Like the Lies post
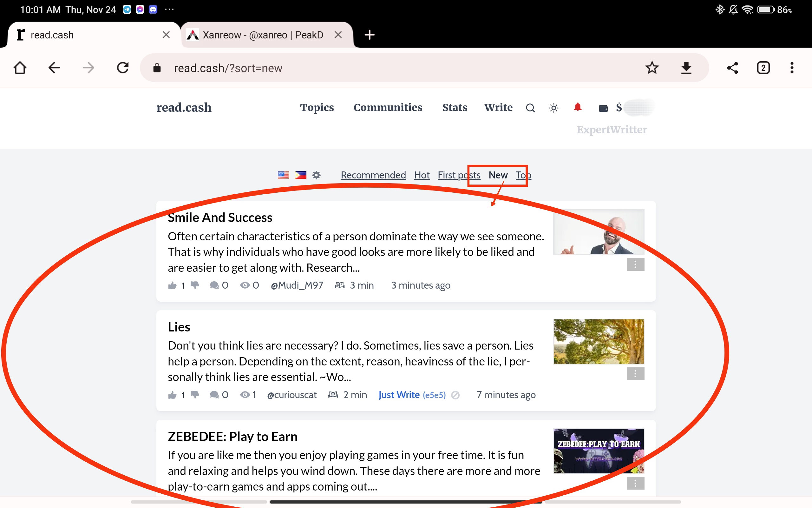 tap(173, 395)
